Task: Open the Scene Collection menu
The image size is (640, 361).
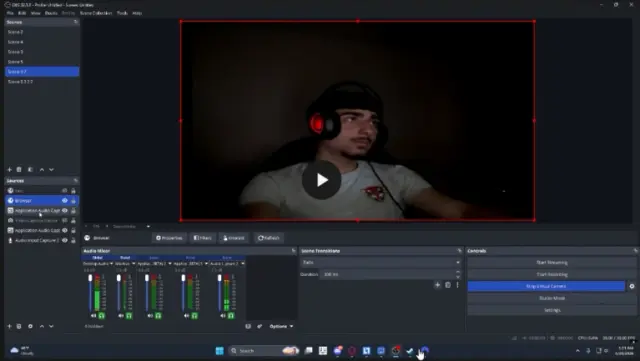Action: [96, 13]
